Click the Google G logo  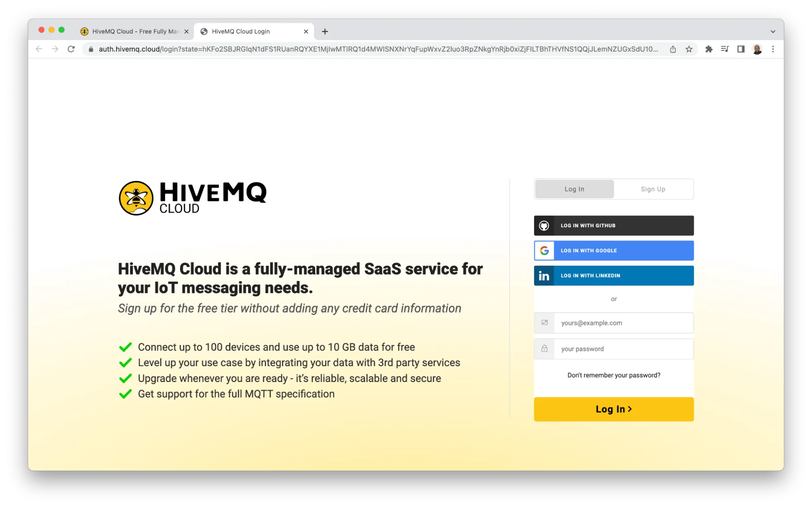pyautogui.click(x=544, y=251)
